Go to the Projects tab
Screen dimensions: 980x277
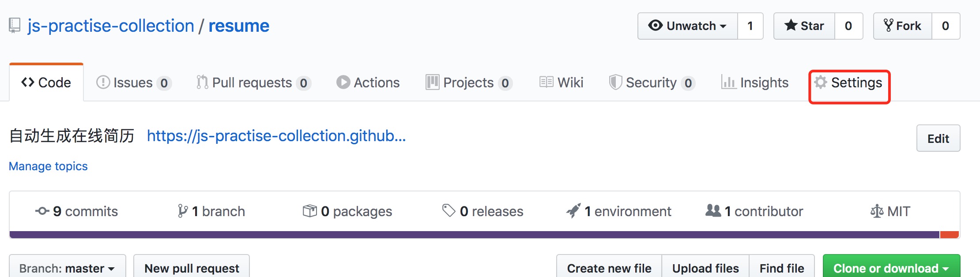(469, 82)
